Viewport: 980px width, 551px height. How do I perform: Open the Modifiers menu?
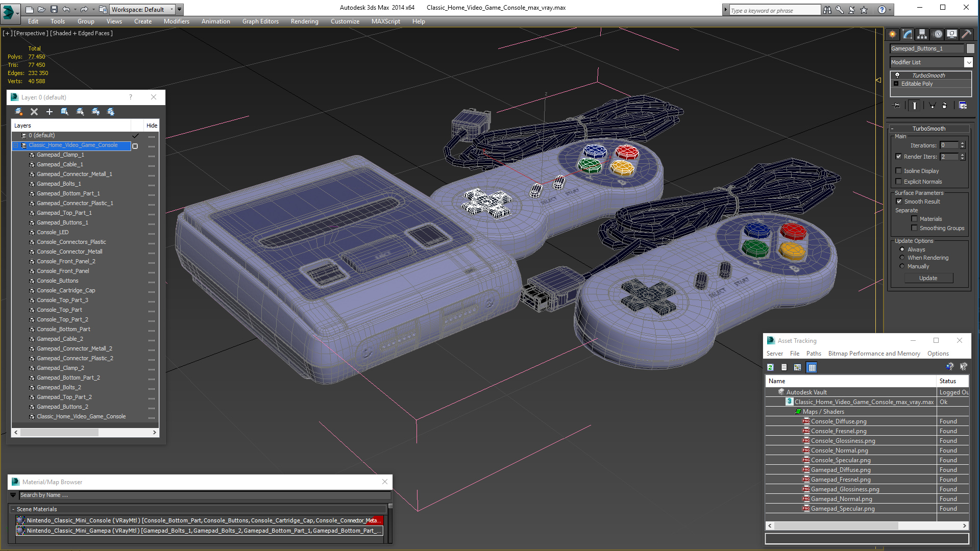(176, 21)
